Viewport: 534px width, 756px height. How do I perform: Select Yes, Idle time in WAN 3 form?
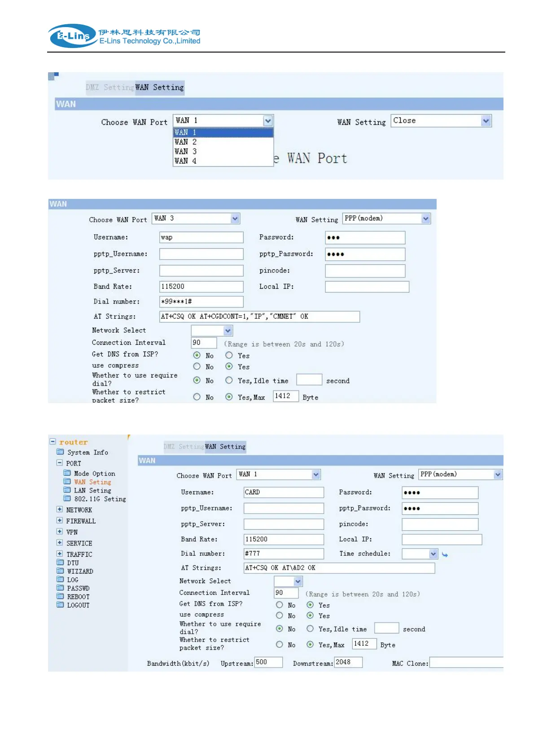[229, 380]
